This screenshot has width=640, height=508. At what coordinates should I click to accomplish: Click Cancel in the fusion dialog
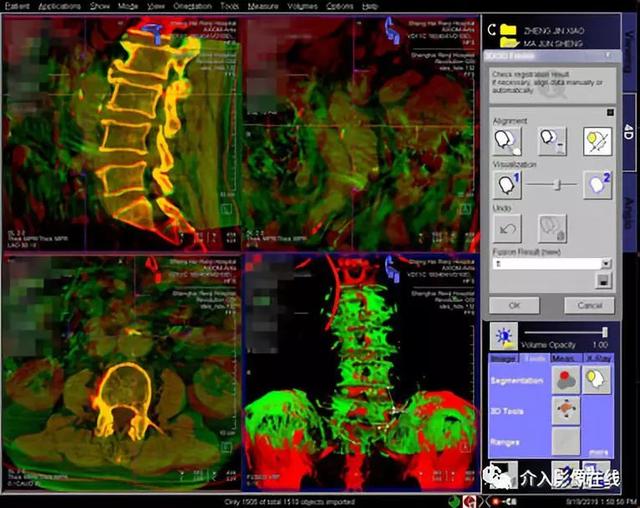click(589, 305)
